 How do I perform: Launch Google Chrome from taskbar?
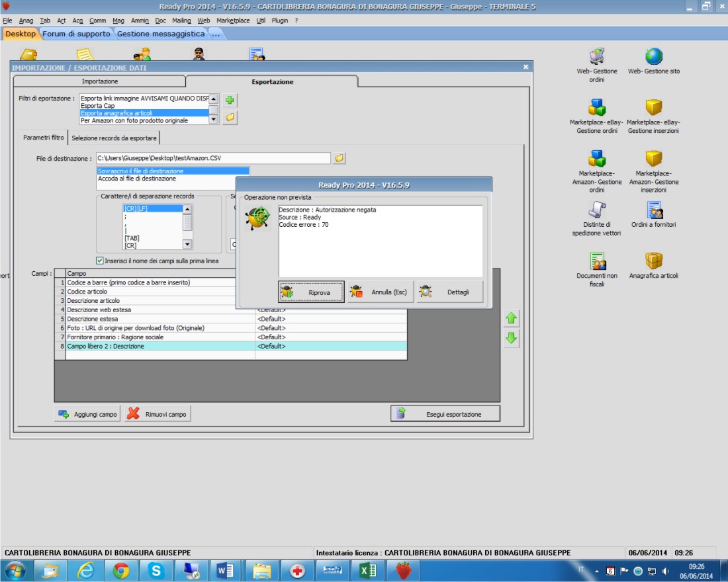click(120, 570)
